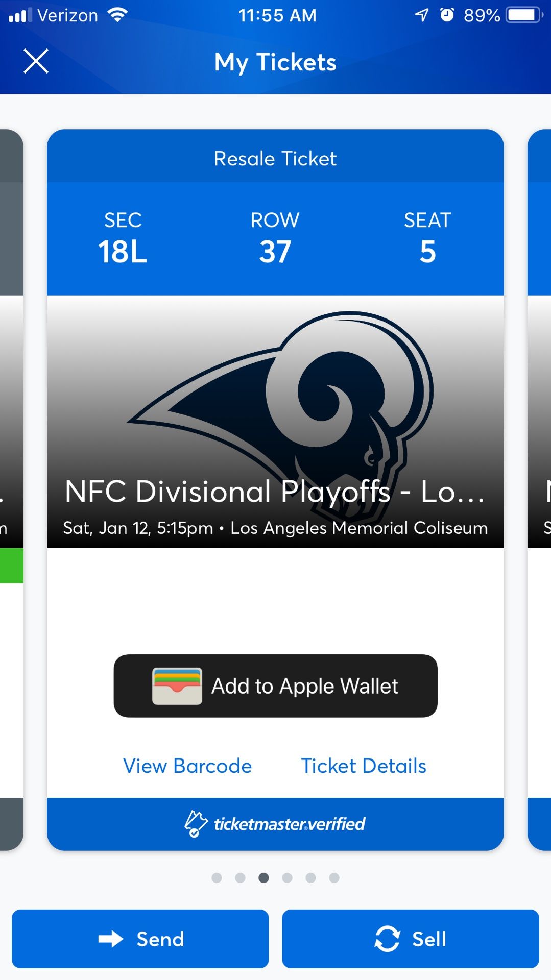Open the My Tickets header title
Image resolution: width=551 pixels, height=980 pixels.
click(x=276, y=61)
